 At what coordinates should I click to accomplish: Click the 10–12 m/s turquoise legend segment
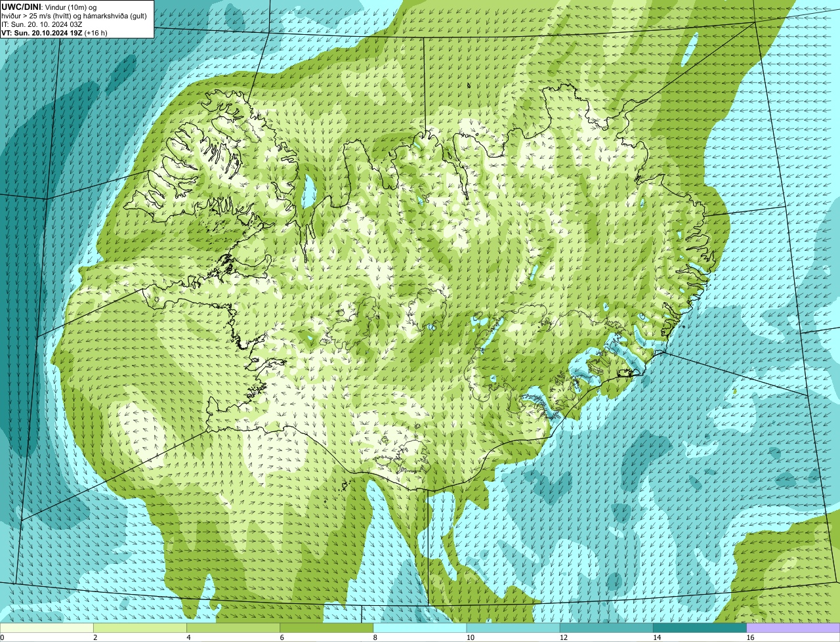click(513, 628)
